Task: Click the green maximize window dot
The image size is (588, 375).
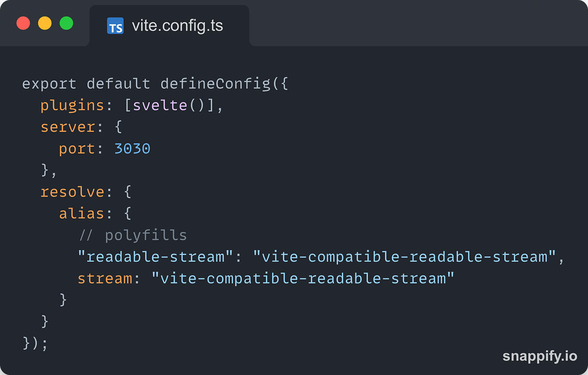Action: pyautogui.click(x=66, y=23)
